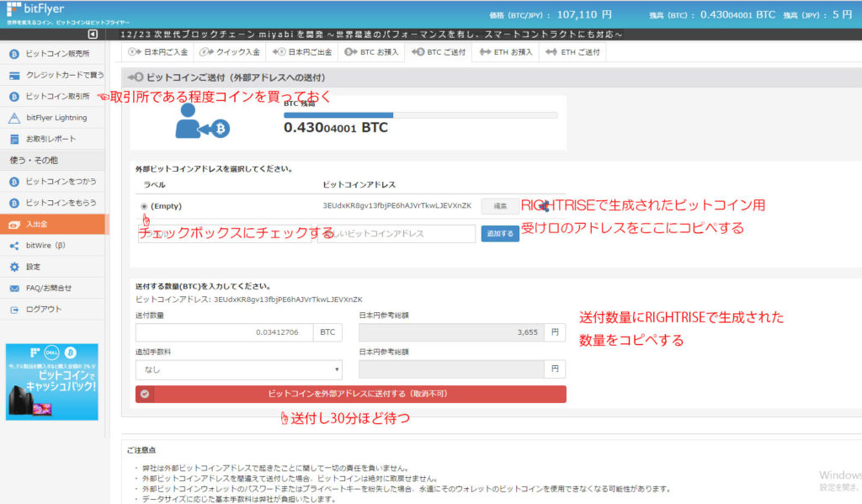862x504 pixels.
Task: Open ビットコイン販売所 in the sidebar
Action: pos(52,54)
